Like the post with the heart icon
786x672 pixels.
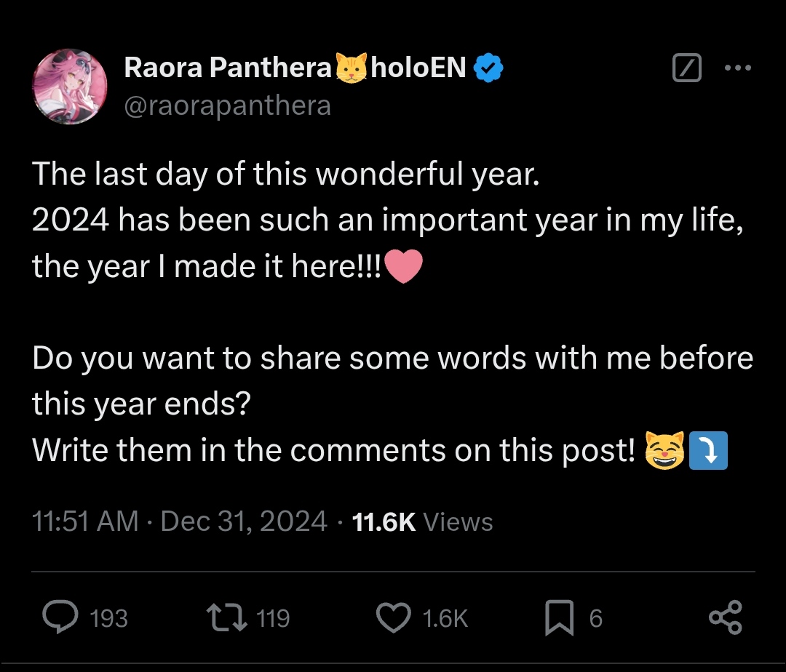click(x=393, y=618)
